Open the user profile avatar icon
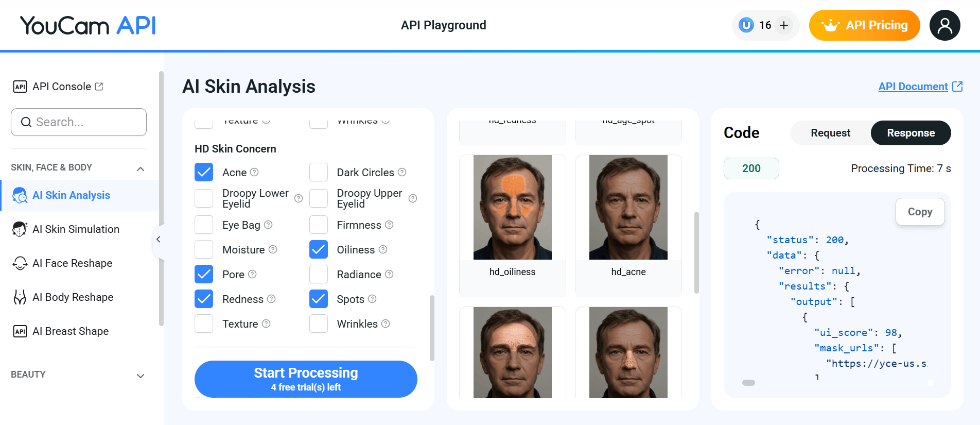The width and height of the screenshot is (980, 425). coord(944,25)
